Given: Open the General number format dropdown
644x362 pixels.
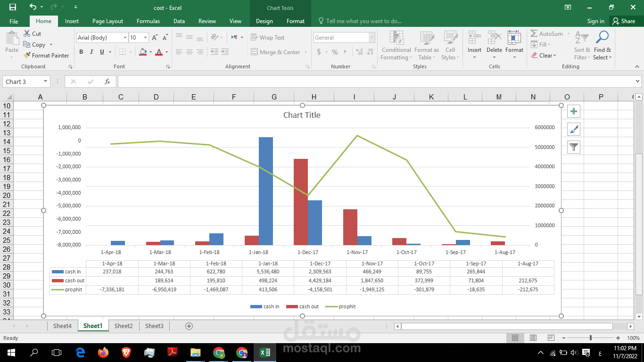Looking at the screenshot, I should click(372, 38).
